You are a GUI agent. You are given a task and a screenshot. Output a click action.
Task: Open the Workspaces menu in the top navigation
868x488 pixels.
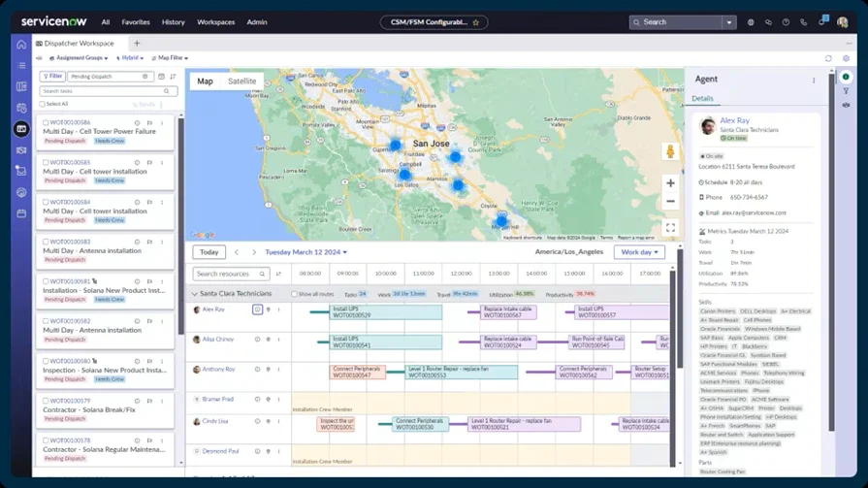coord(215,22)
